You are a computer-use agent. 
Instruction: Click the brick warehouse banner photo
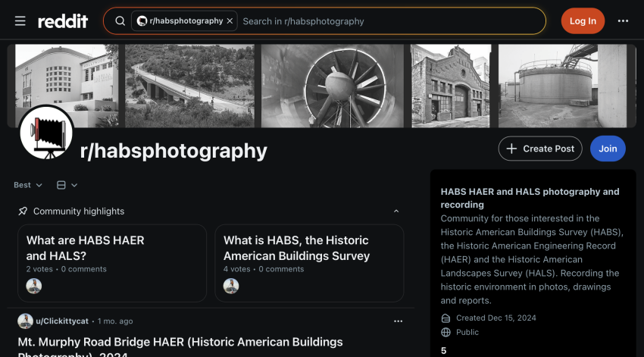(451, 86)
